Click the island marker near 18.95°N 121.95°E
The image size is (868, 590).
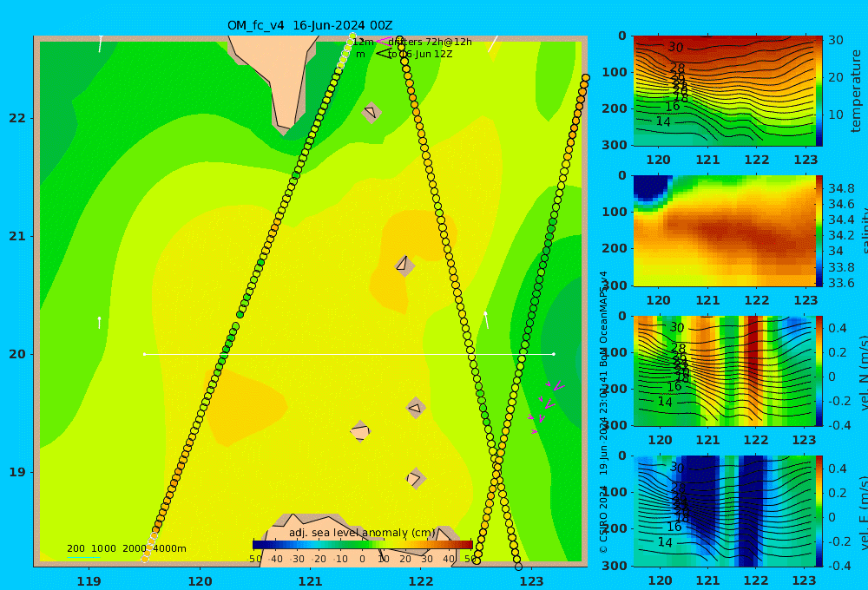click(415, 478)
